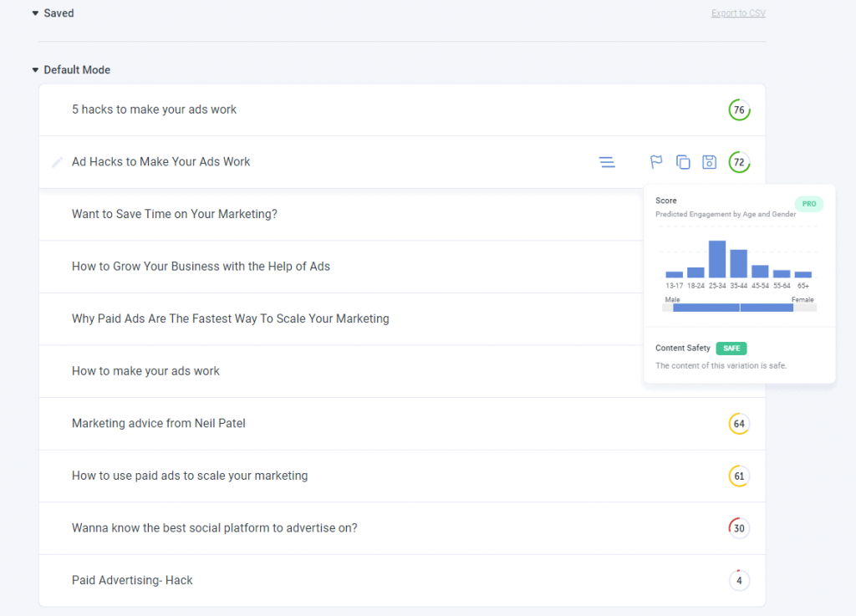The height and width of the screenshot is (616, 856).
Task: Click 'The content of this variation is safe.'
Action: point(721,365)
